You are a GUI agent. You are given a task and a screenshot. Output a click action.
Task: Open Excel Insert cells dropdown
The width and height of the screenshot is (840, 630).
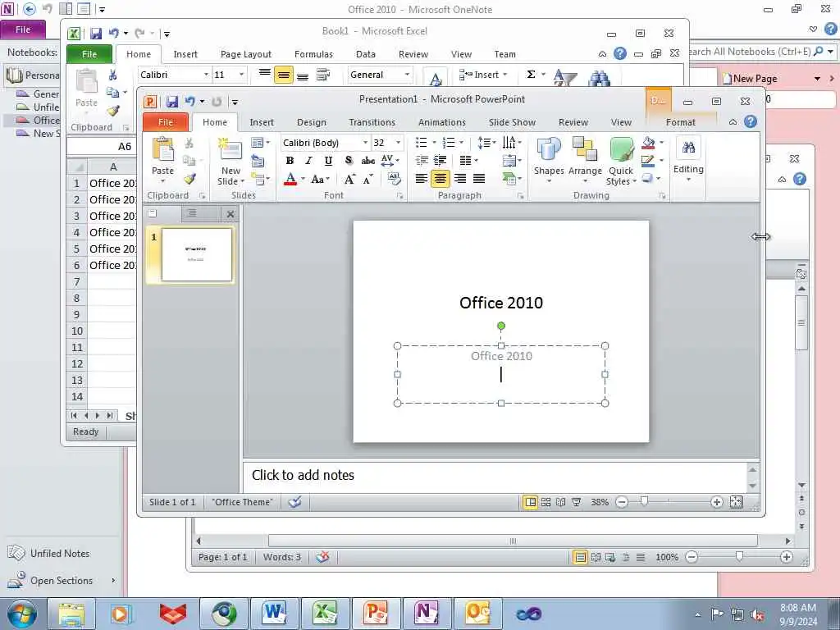tap(505, 75)
